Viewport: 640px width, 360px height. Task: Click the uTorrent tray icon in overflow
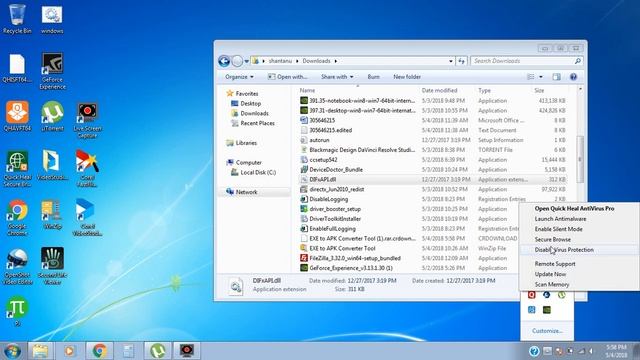[562, 295]
